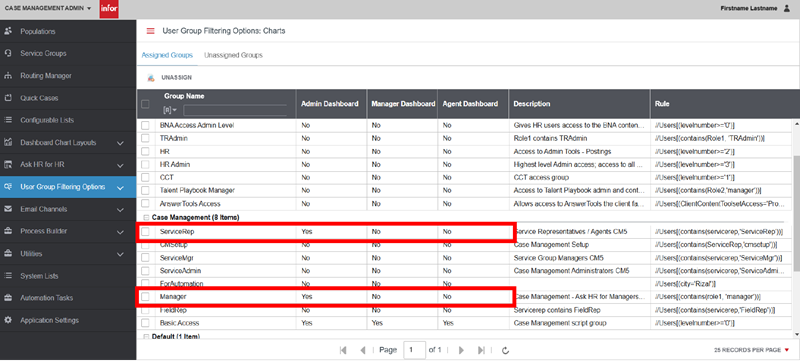This screenshot has height=361, width=800.
Task: Click the Talent Playbook Manager group name
Action: (x=197, y=190)
